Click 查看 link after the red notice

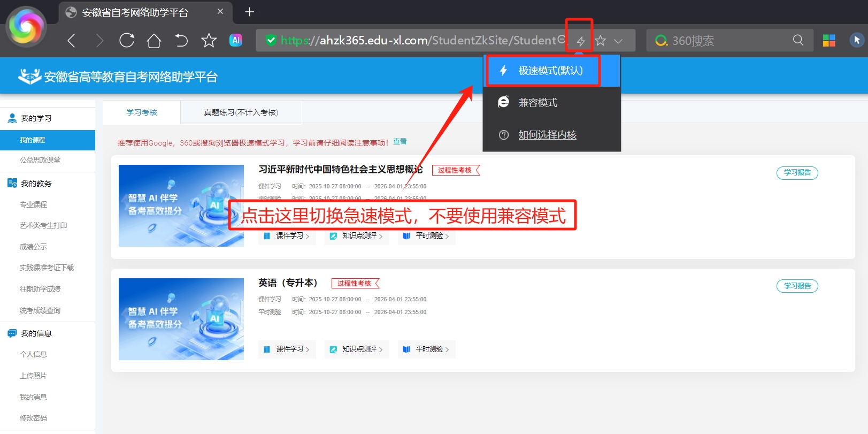point(400,141)
